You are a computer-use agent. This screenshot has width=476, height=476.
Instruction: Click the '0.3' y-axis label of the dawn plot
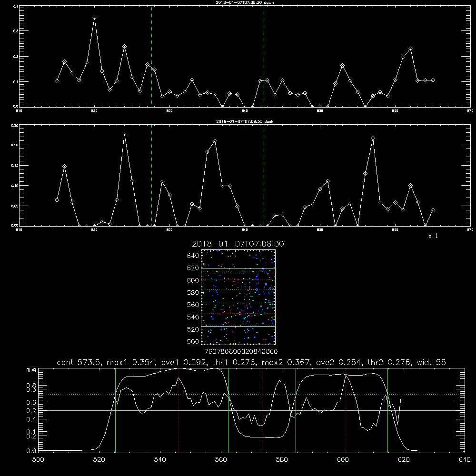pos(16,31)
